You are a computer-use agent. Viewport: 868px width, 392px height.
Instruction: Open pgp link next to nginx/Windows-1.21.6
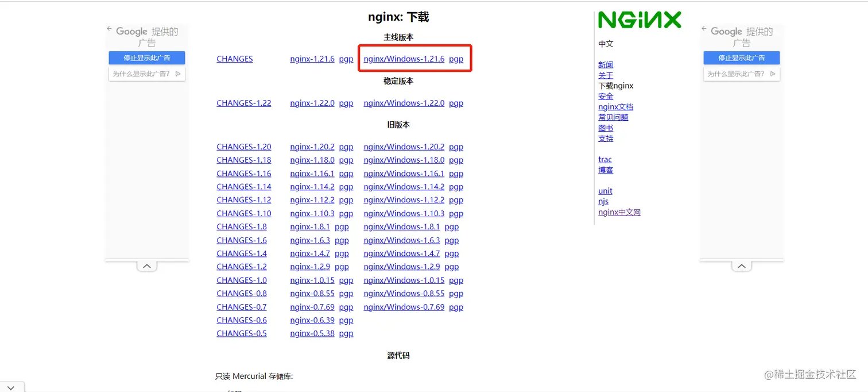456,59
